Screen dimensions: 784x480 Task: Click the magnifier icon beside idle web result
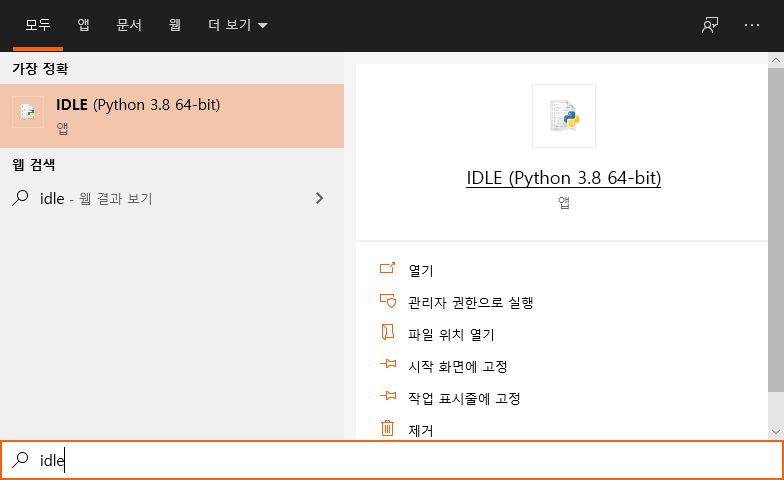pyautogui.click(x=20, y=198)
